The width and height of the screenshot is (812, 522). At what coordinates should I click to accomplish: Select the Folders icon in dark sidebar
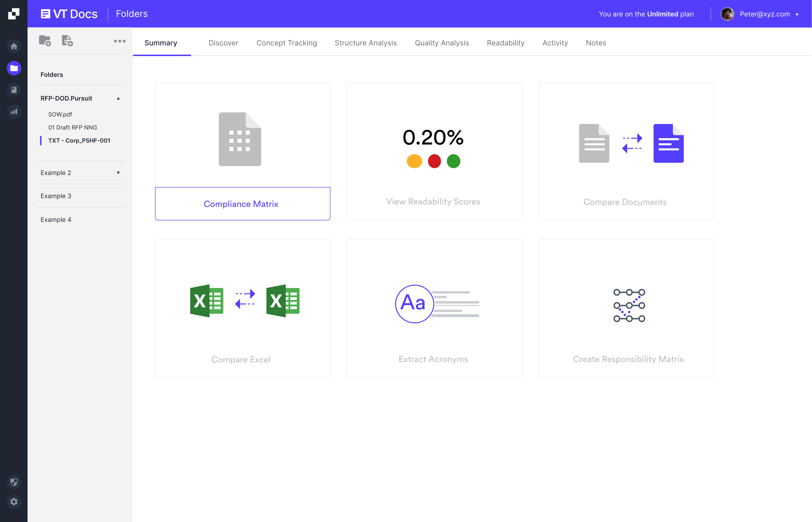click(14, 68)
